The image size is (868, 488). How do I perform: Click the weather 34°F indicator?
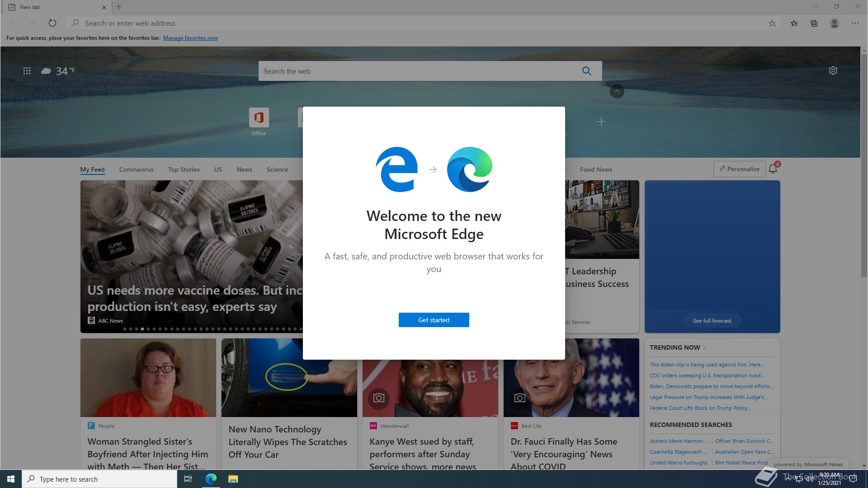pos(58,71)
